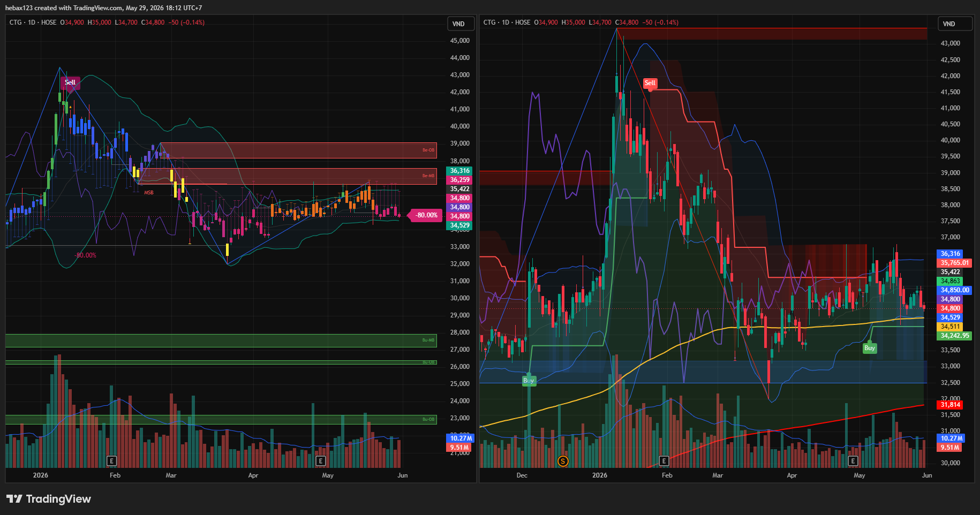Select the Sell signal label in left chart
The width and height of the screenshot is (980, 515).
coord(70,82)
